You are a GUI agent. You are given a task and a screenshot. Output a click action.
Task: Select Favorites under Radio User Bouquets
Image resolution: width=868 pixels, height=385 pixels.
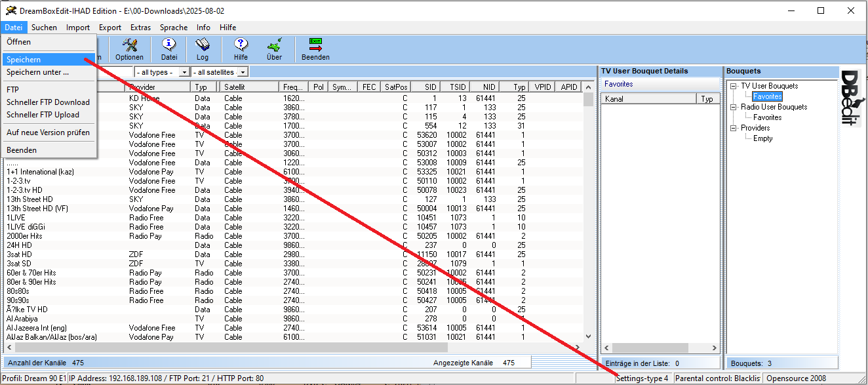coord(767,117)
